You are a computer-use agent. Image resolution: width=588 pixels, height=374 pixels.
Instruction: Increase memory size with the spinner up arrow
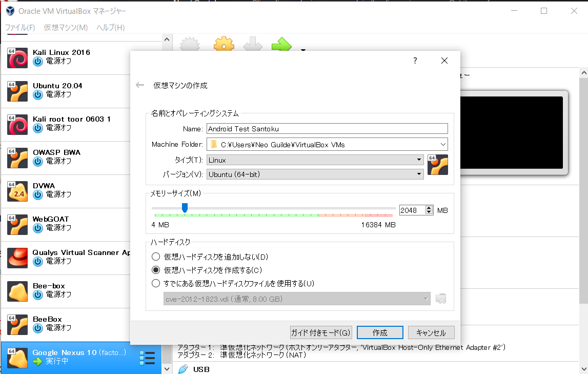click(x=429, y=208)
